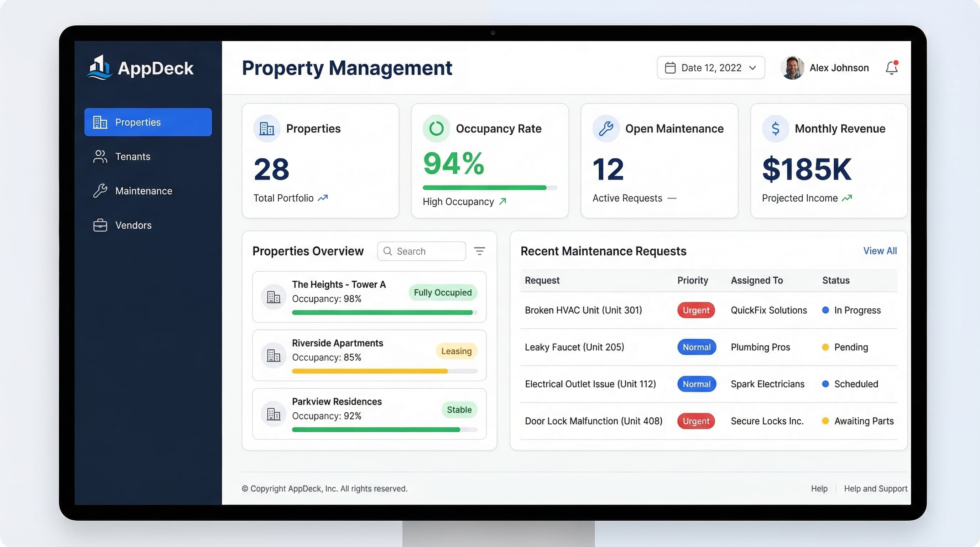
Task: Click the Urgent badge for Door Lock Malfunction
Action: [x=696, y=421]
